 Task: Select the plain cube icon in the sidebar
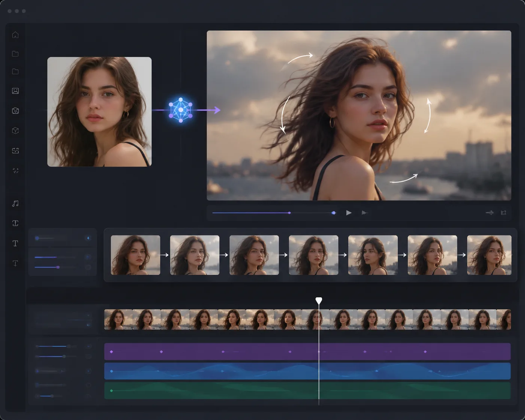[15, 131]
